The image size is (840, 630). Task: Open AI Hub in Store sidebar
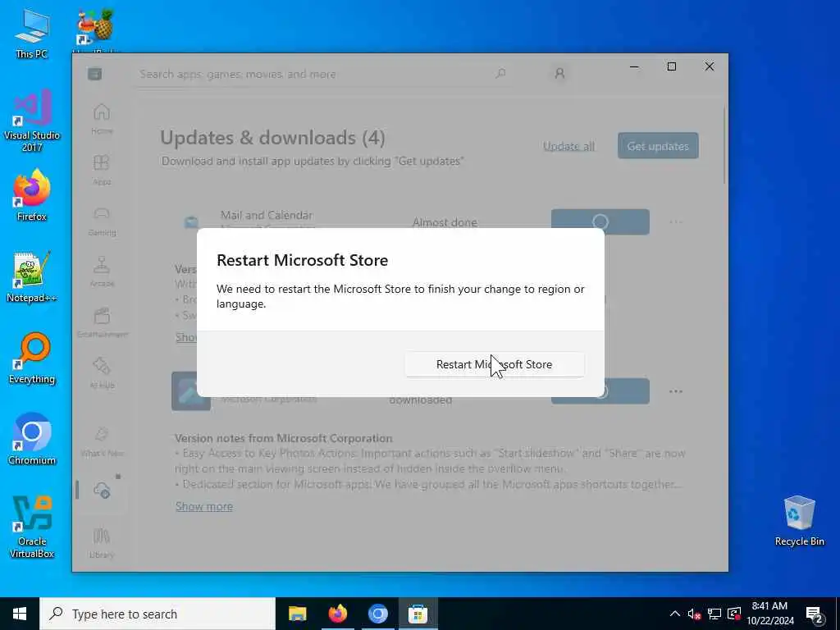102,373
